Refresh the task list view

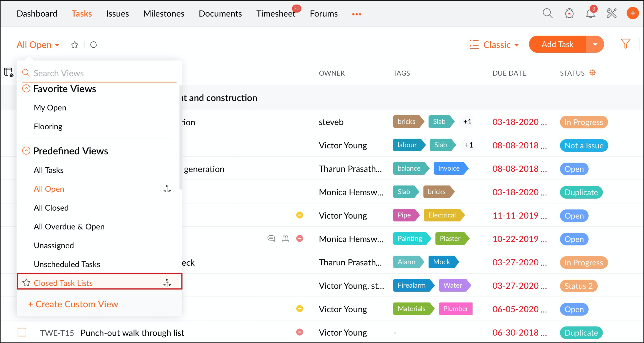tap(93, 45)
